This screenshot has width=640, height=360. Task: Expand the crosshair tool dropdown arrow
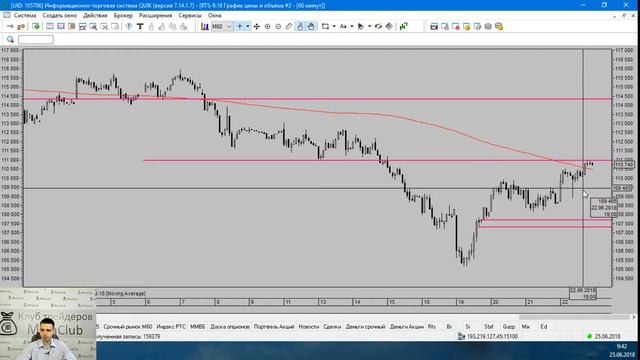pos(247,27)
